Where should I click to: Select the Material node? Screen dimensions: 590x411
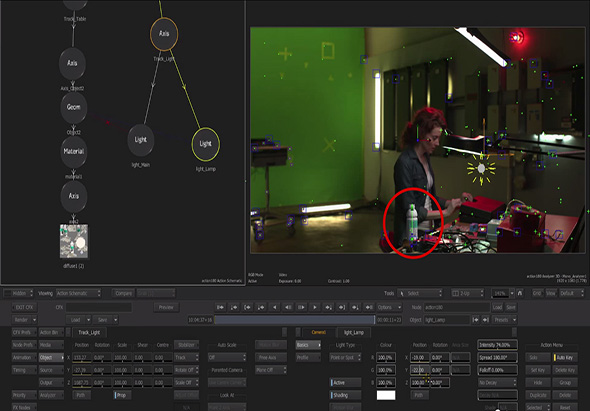coord(74,151)
